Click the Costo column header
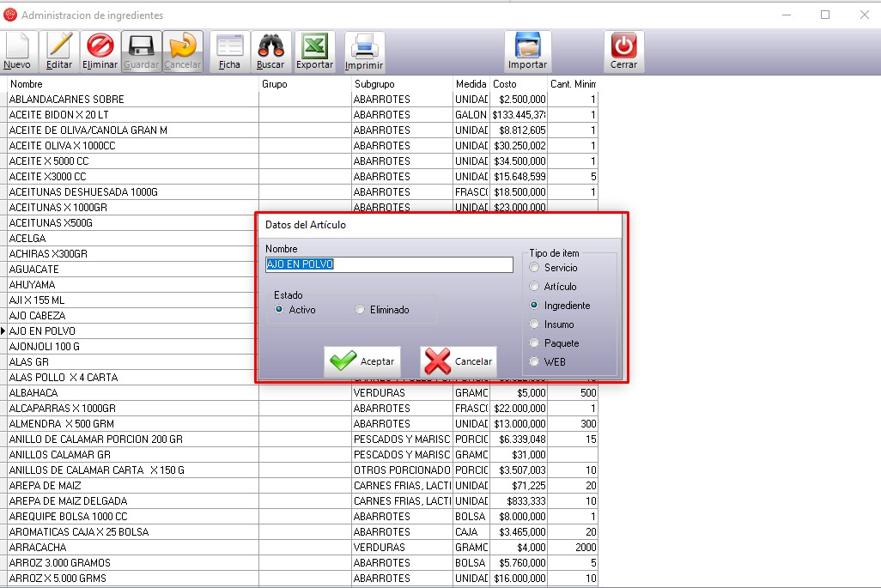This screenshot has height=588, width=881. click(518, 84)
